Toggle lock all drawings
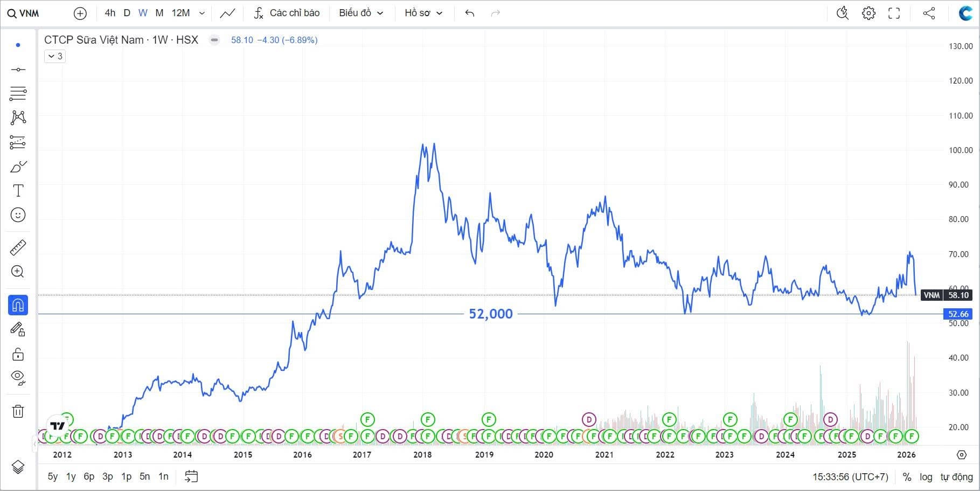This screenshot has height=491, width=980. pos(18,354)
